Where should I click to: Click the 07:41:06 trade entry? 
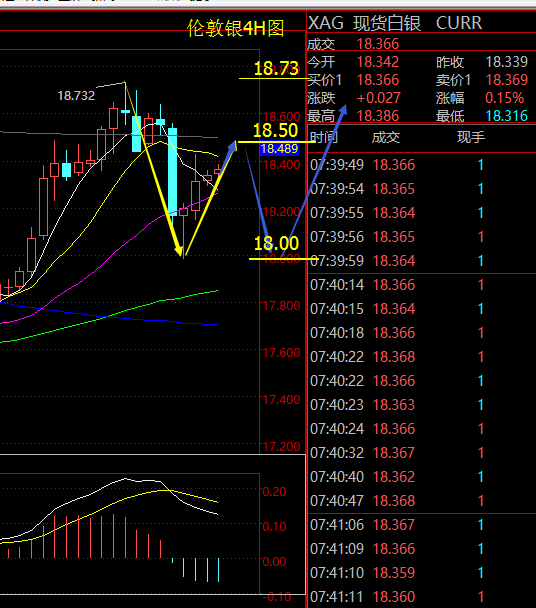[421, 525]
